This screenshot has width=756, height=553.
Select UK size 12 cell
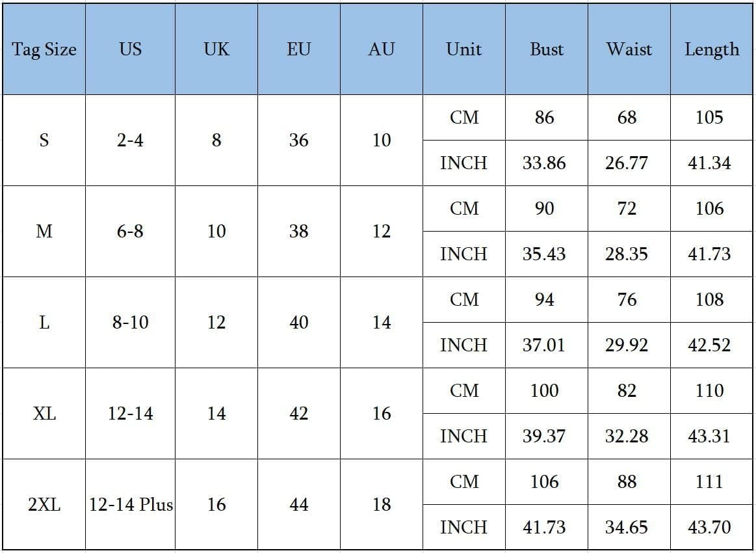coord(216,322)
